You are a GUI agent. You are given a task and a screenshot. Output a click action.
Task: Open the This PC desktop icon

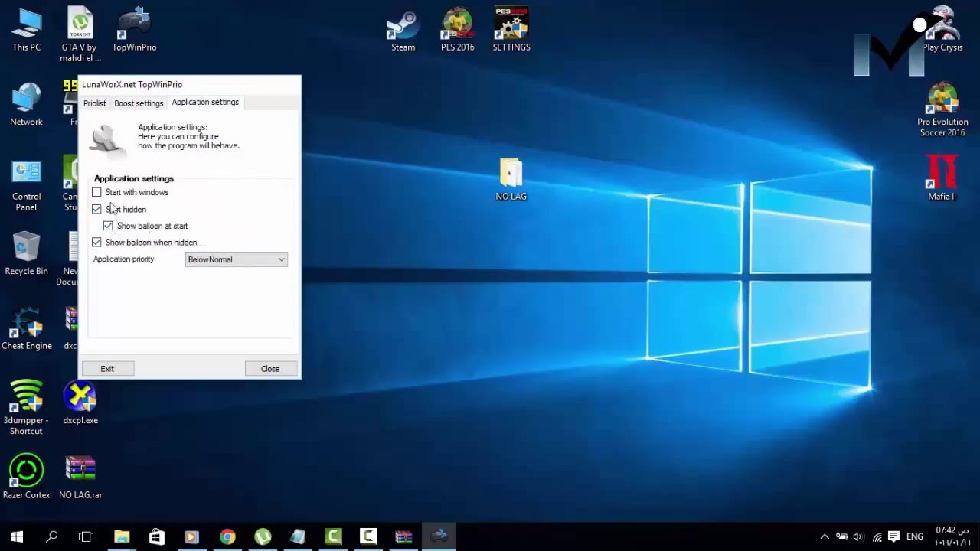pyautogui.click(x=26, y=31)
